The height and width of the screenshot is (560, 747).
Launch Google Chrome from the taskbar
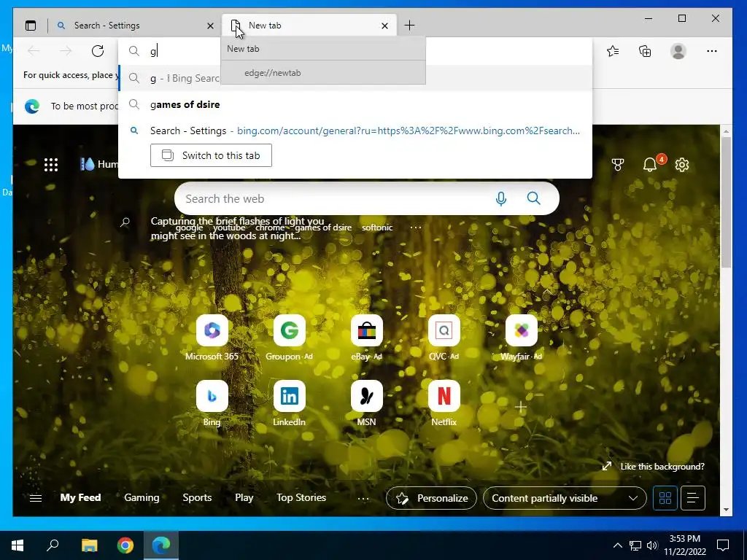(x=125, y=545)
